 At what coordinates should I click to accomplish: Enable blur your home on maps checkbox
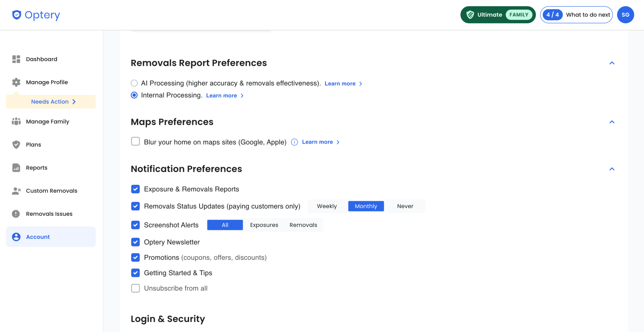click(x=136, y=141)
